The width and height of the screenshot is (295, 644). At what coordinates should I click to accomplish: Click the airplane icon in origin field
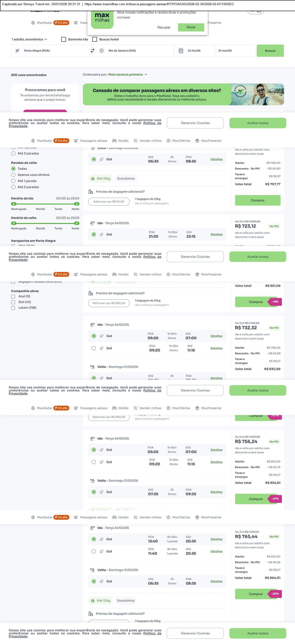[x=17, y=51]
